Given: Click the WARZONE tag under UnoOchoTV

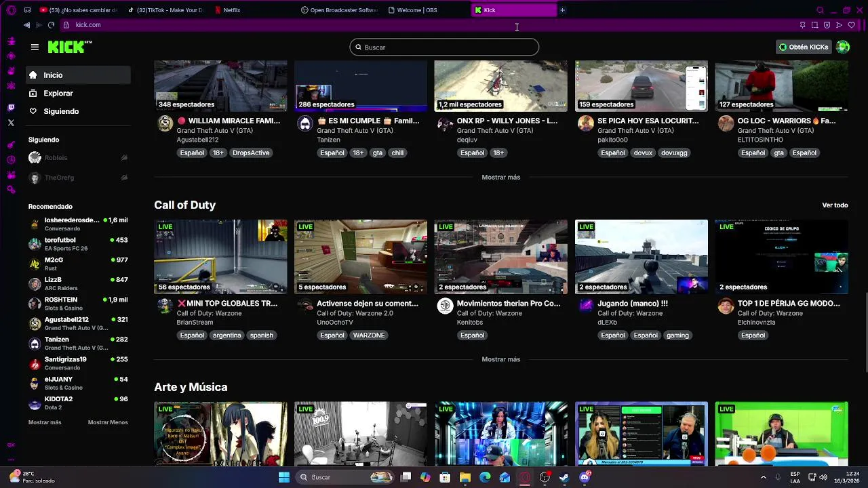Looking at the screenshot, I should click(x=369, y=335).
